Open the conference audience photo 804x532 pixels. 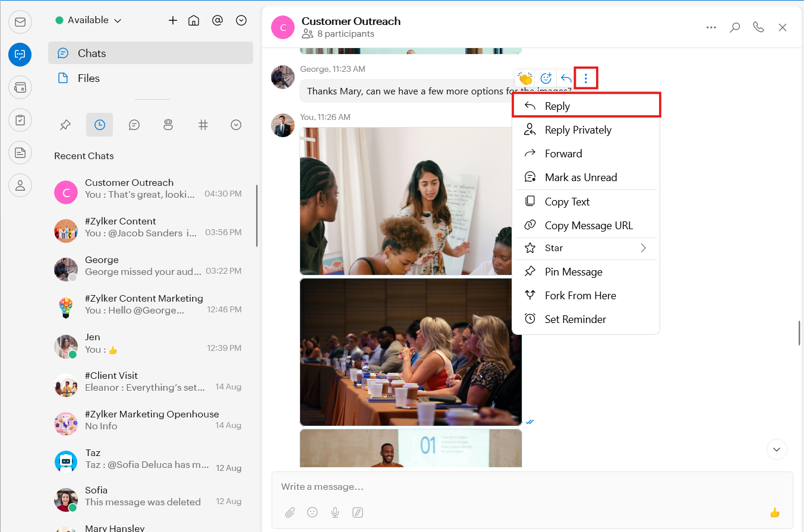click(x=411, y=352)
